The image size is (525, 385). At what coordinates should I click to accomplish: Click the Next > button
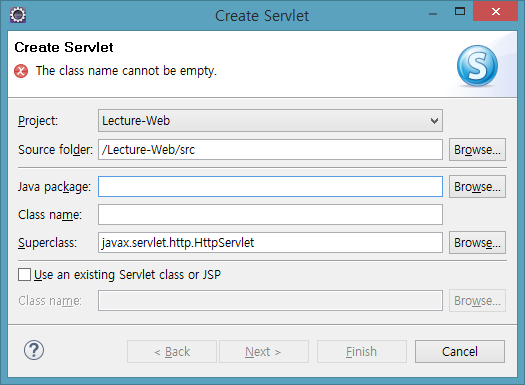click(x=264, y=352)
